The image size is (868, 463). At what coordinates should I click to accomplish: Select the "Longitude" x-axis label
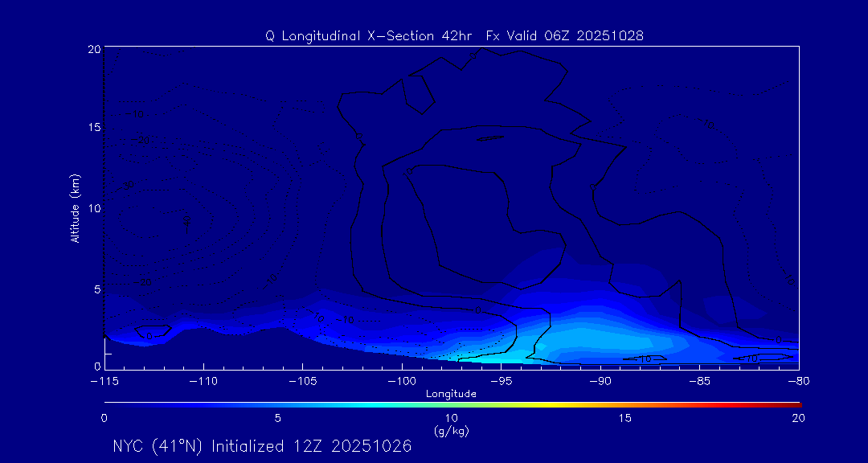[451, 394]
